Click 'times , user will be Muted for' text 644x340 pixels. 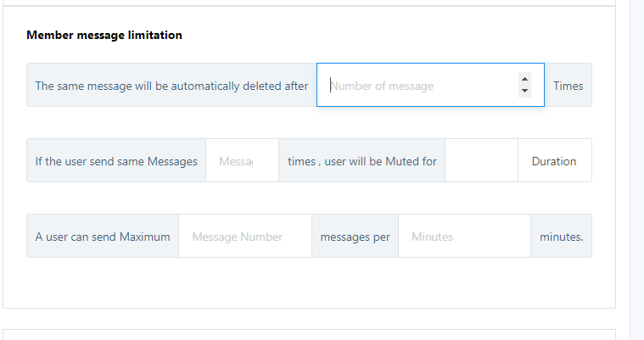click(x=361, y=161)
